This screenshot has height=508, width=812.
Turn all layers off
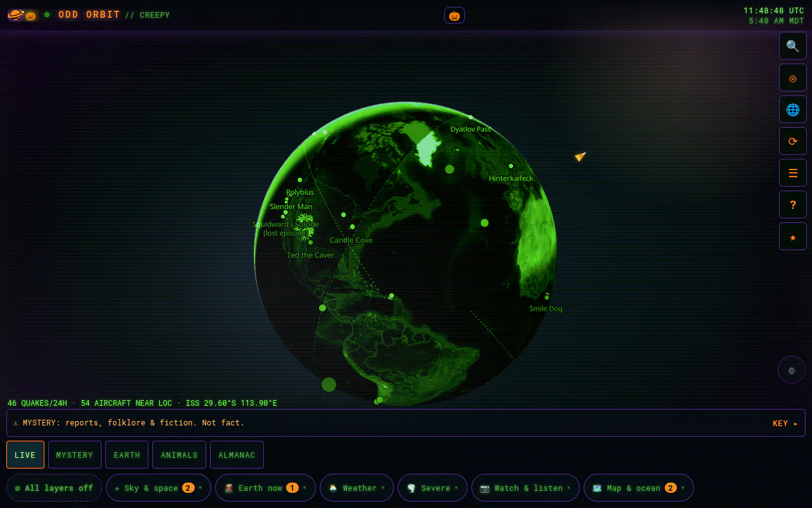coord(54,488)
